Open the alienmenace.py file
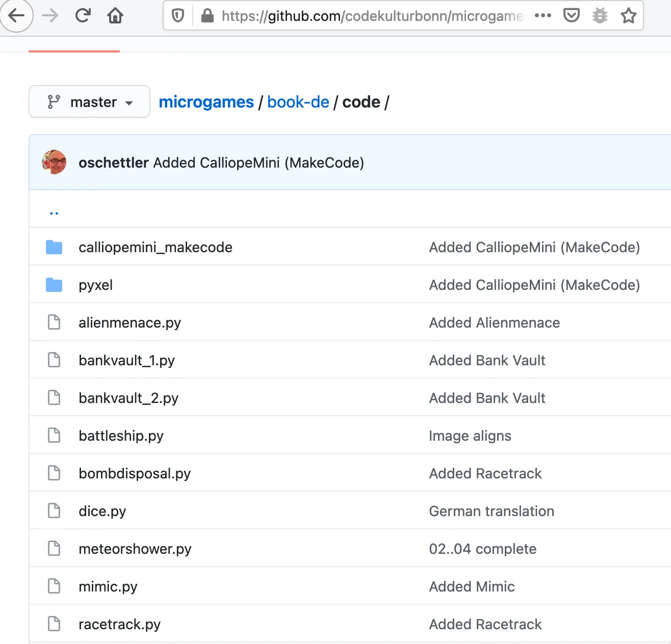The width and height of the screenshot is (671, 644). click(x=130, y=323)
